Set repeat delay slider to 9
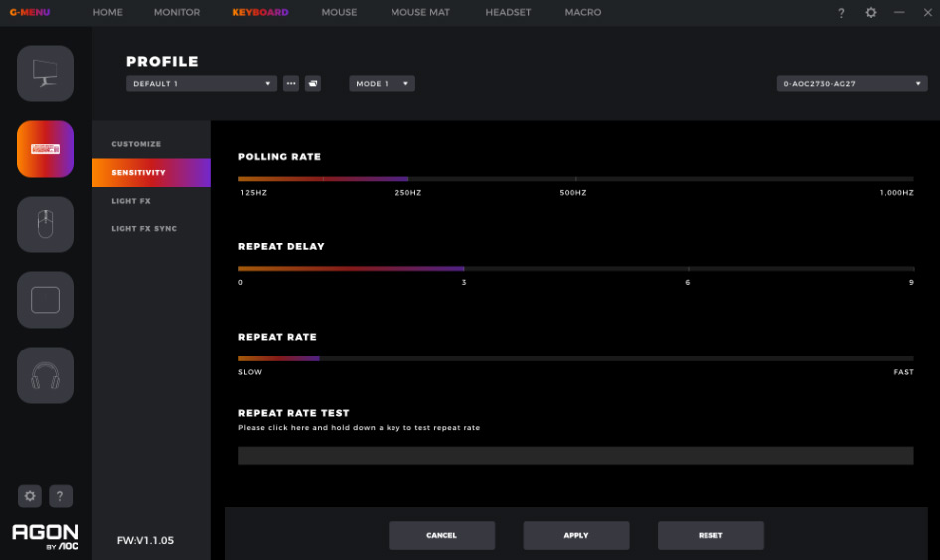The image size is (940, 560). [x=912, y=269]
